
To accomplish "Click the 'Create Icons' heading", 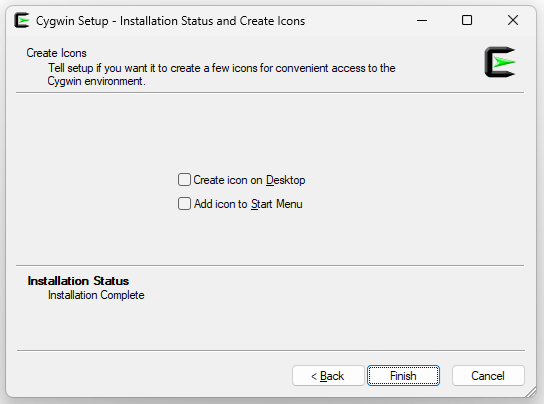I will point(56,53).
